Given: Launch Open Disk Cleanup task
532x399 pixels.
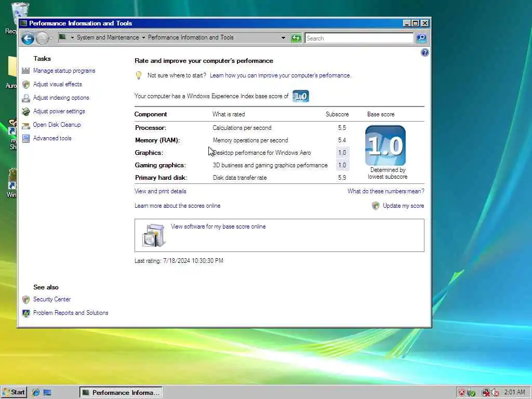Looking at the screenshot, I should click(x=57, y=125).
